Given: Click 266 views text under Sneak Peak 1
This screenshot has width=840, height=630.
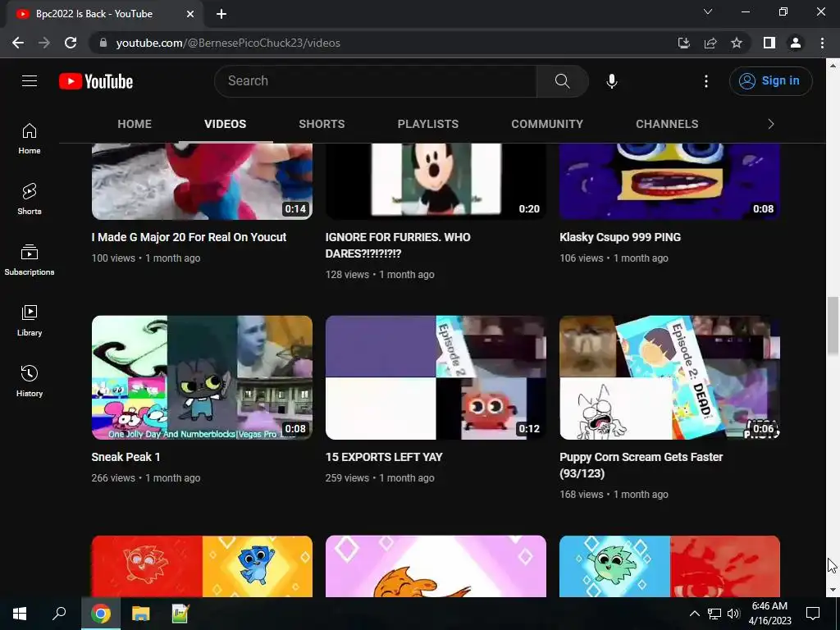Looking at the screenshot, I should pos(113,478).
